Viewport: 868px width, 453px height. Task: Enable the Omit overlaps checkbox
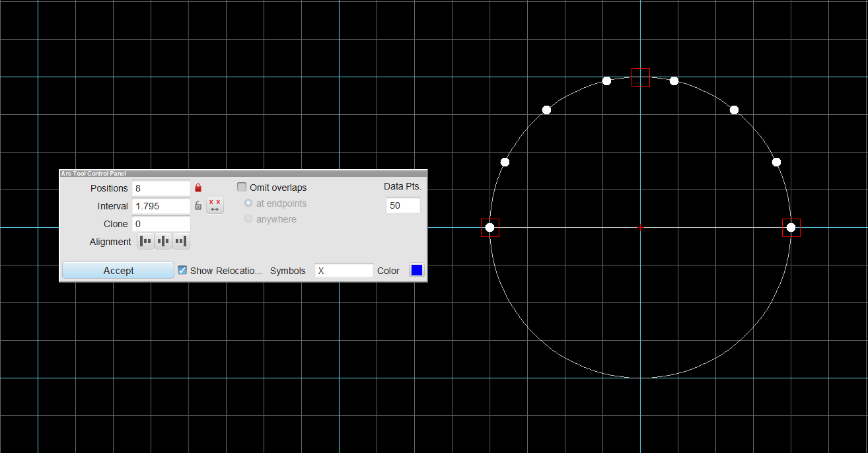click(242, 187)
